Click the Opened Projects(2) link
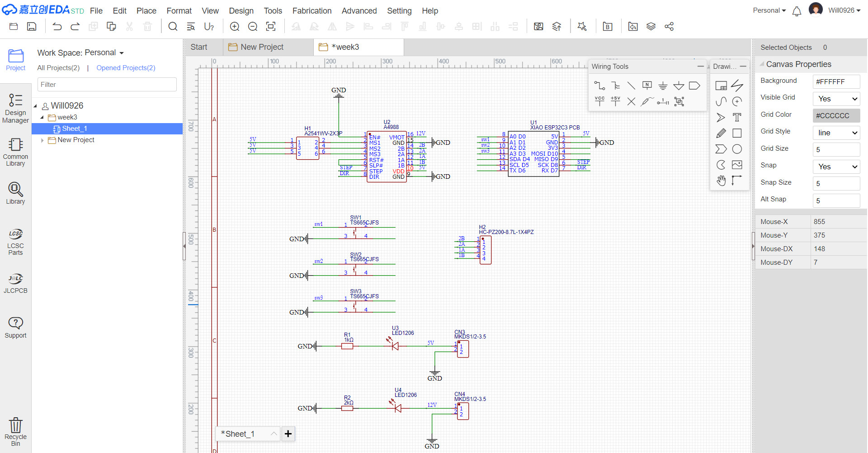 coord(126,68)
